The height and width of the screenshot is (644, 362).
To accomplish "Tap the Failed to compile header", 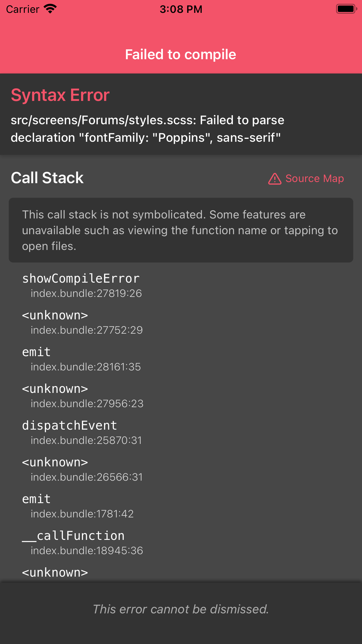I will tap(181, 55).
